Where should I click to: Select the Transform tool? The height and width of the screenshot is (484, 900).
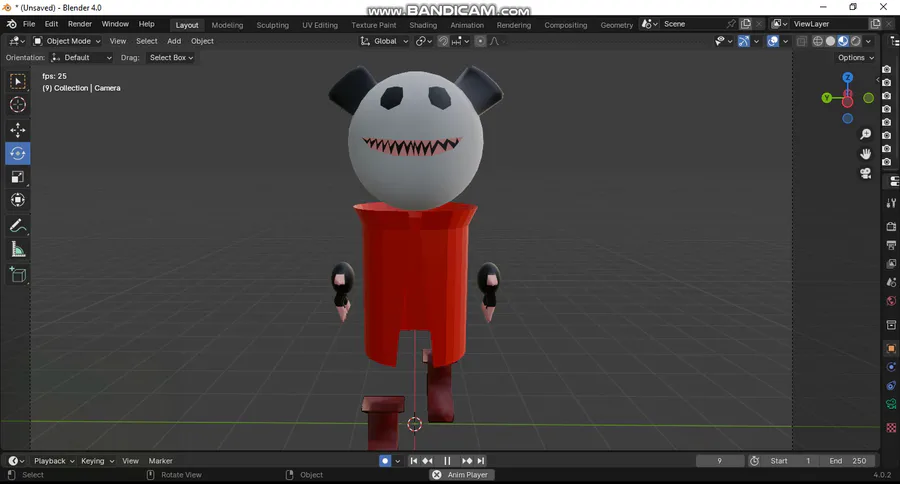coord(18,200)
